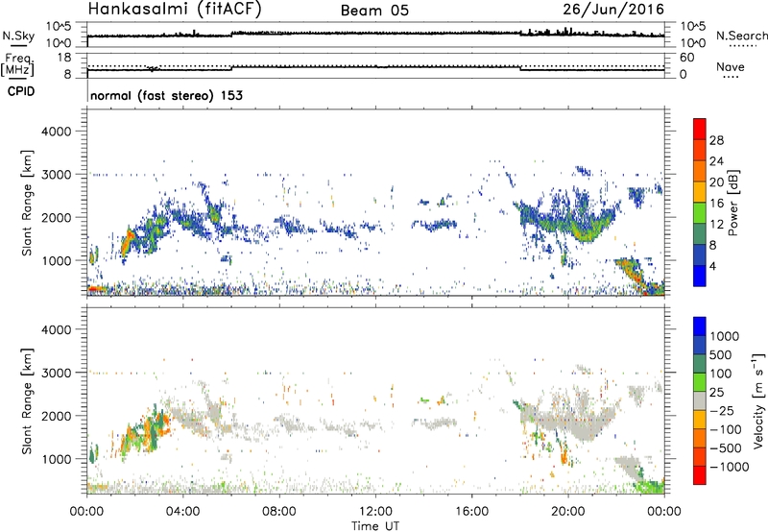Click the 4000 tick of power panel
The height and width of the screenshot is (532, 768).
click(x=56, y=132)
